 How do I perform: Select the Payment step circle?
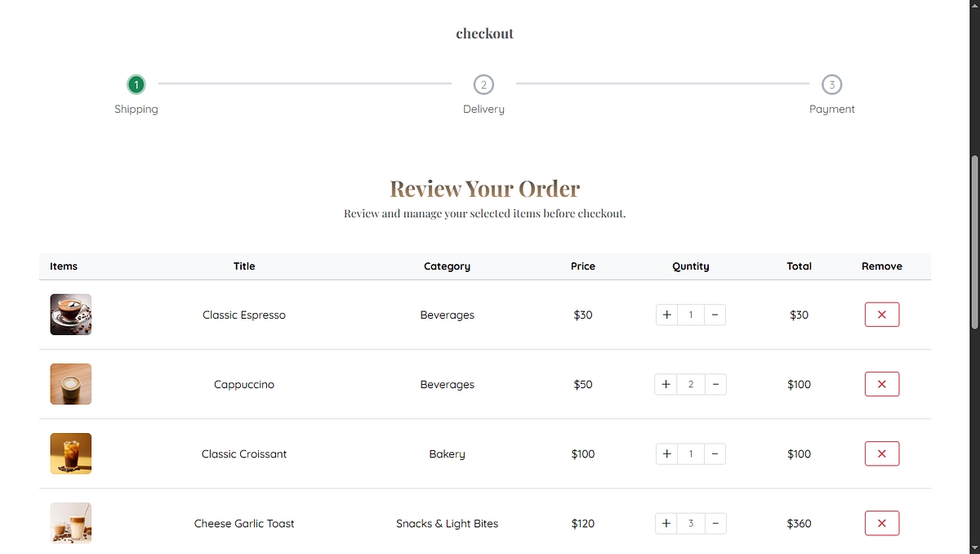(x=831, y=84)
